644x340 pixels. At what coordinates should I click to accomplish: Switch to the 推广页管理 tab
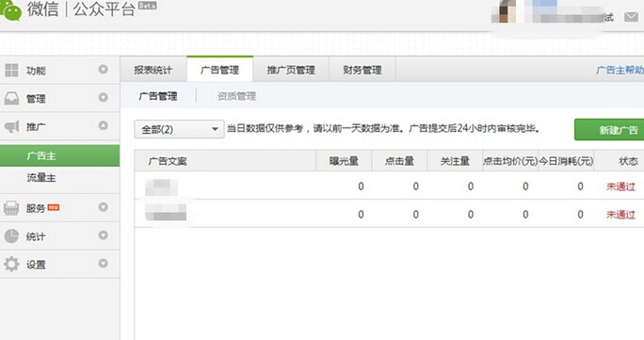[x=291, y=71]
